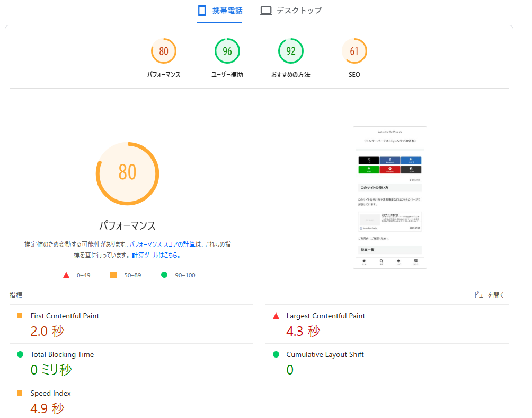Click the 50–89 legend range text
Image resolution: width=532 pixels, height=418 pixels.
coord(132,275)
